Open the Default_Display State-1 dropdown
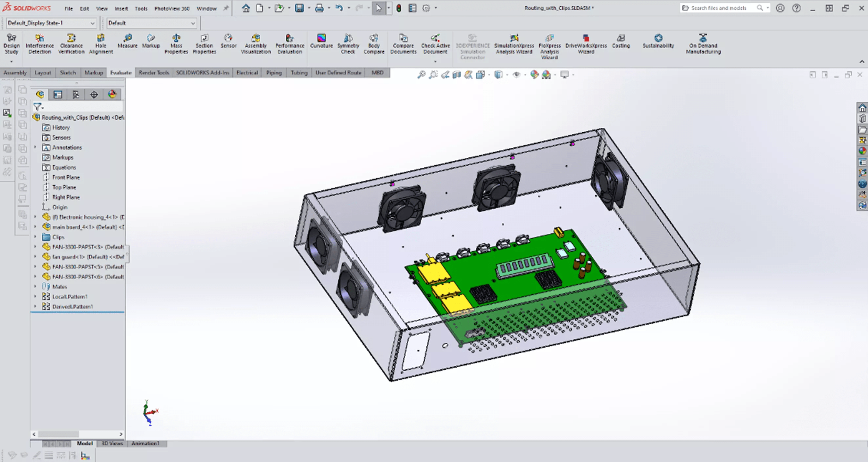The height and width of the screenshot is (462, 868). (x=92, y=23)
